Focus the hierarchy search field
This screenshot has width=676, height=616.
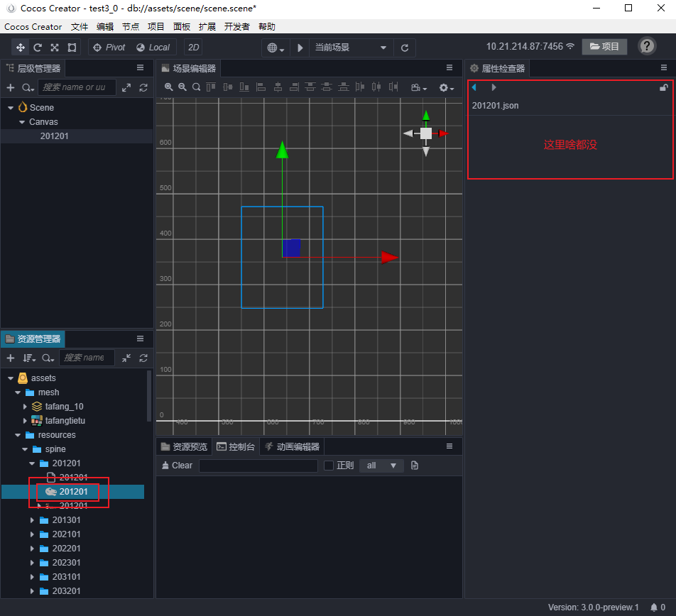[x=77, y=87]
